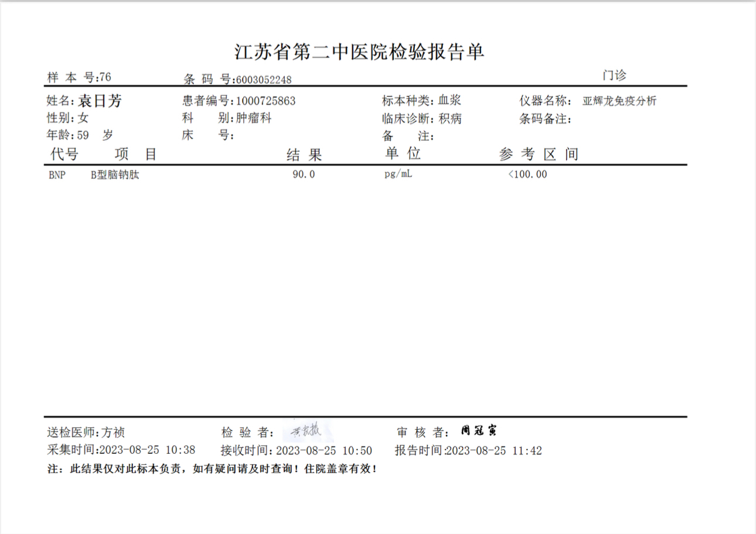Screen dimensions: 756x534
Task: Click referring doctor 送检医师:方祯
Action: pos(86,433)
